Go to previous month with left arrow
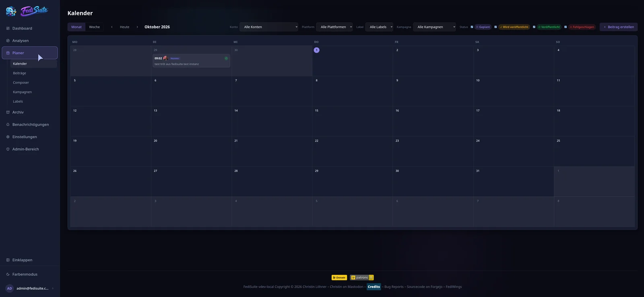This screenshot has height=297, width=644. pyautogui.click(x=112, y=27)
